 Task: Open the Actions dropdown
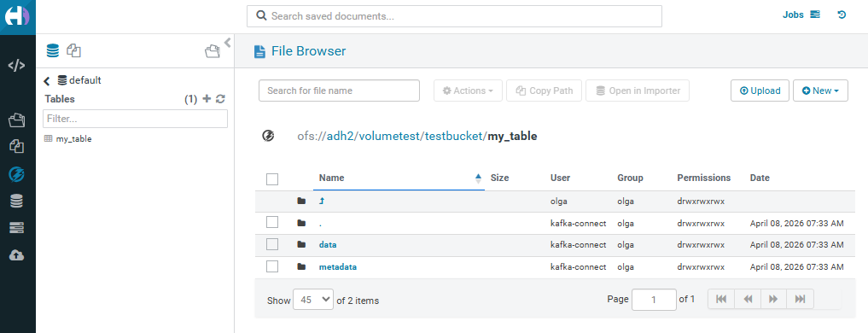tap(468, 91)
